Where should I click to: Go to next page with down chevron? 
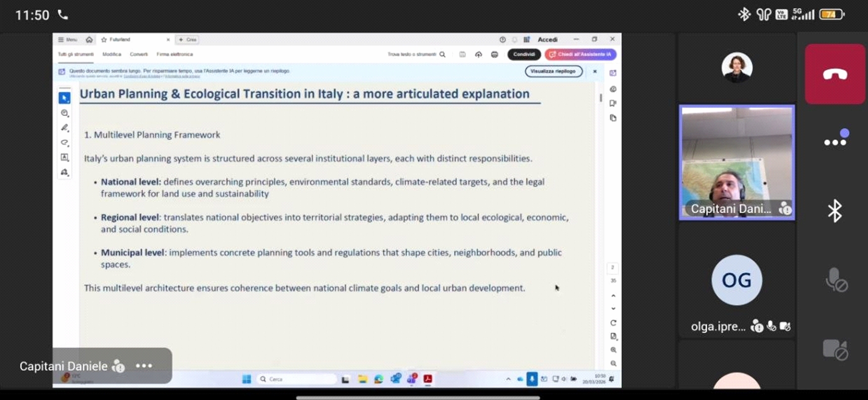pos(613,309)
